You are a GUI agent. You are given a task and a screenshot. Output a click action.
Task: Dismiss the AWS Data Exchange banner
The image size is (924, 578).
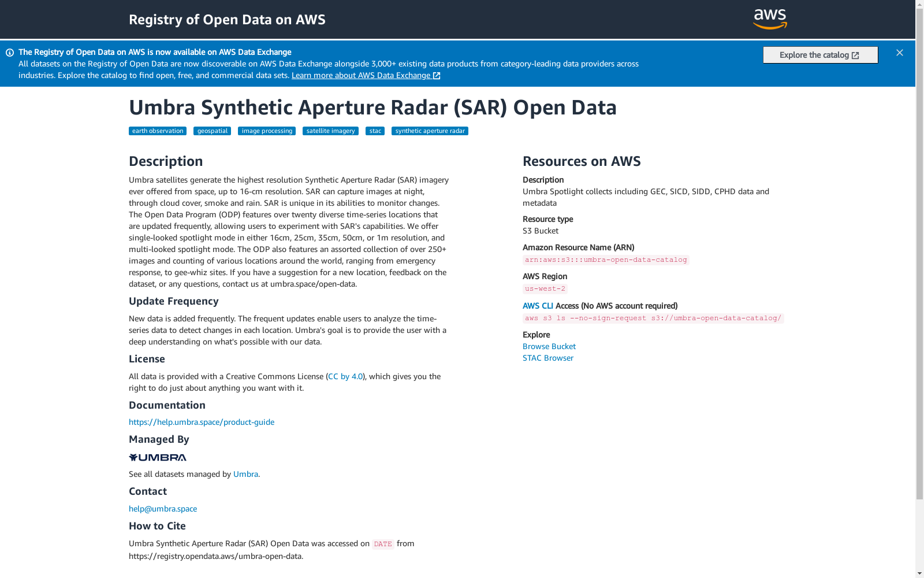pyautogui.click(x=900, y=53)
